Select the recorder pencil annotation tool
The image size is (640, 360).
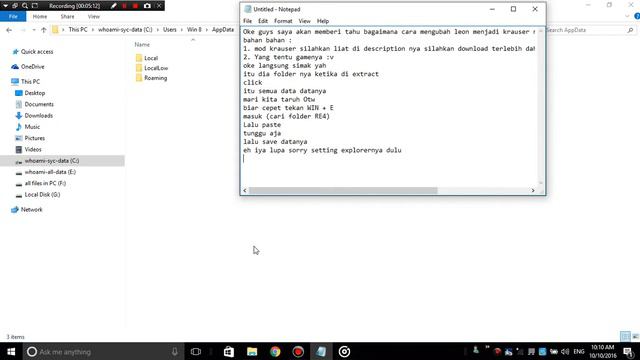pos(114,6)
